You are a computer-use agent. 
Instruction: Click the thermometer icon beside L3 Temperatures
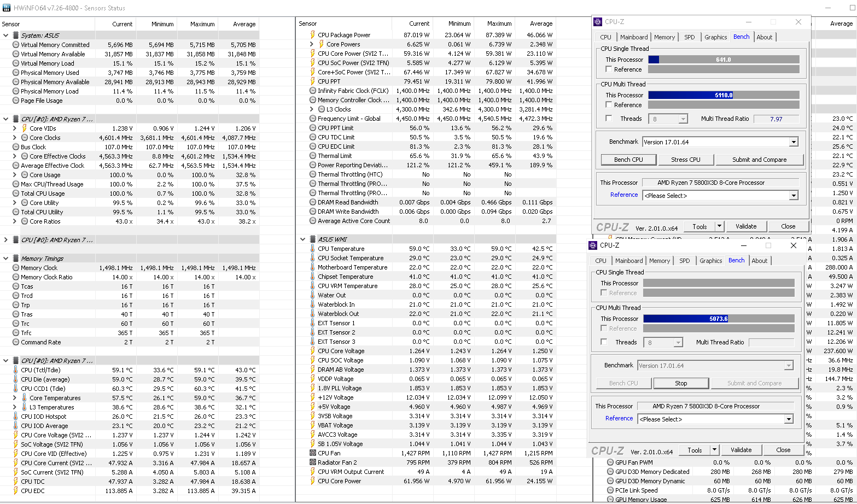pyautogui.click(x=25, y=407)
